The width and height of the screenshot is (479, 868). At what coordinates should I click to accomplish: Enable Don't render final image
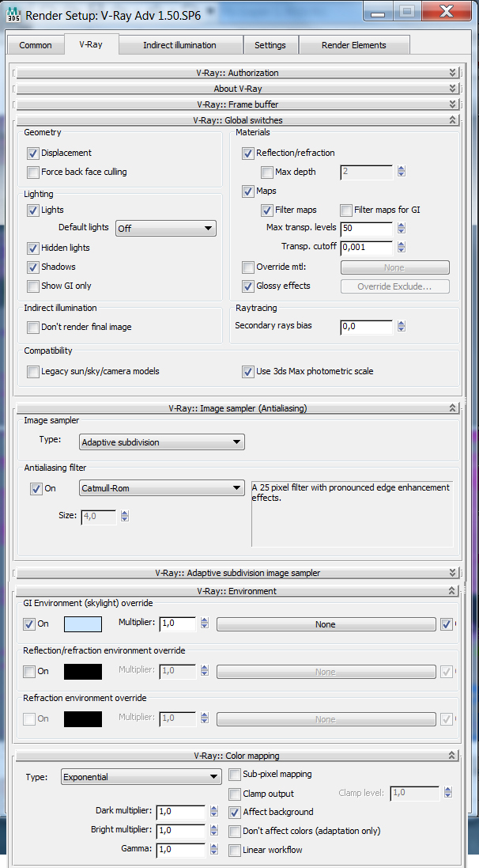(x=33, y=328)
